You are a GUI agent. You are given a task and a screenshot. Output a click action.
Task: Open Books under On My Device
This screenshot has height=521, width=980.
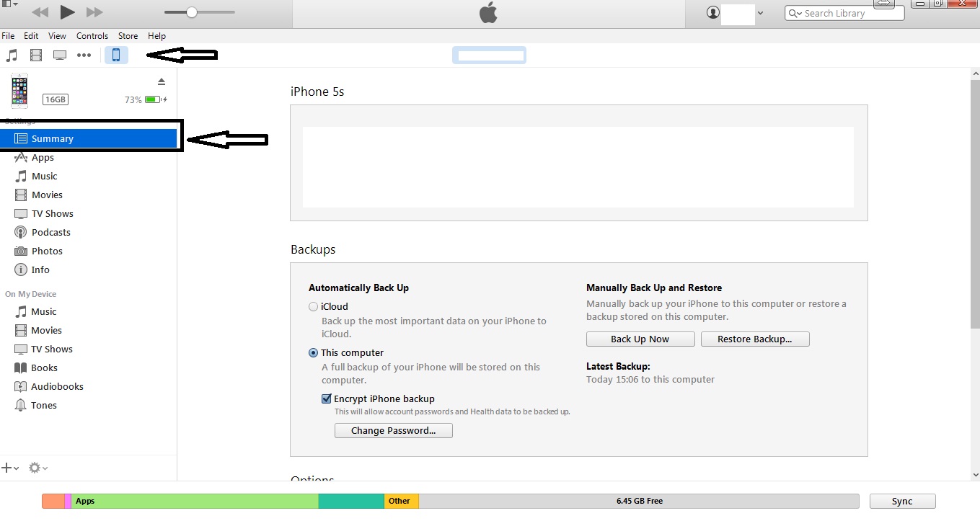[x=44, y=368]
